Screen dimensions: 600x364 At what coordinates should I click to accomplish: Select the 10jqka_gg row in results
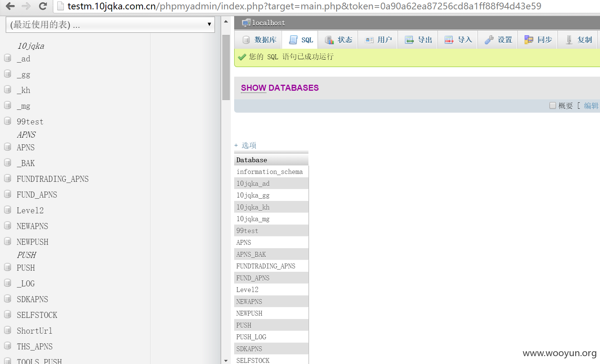click(271, 195)
